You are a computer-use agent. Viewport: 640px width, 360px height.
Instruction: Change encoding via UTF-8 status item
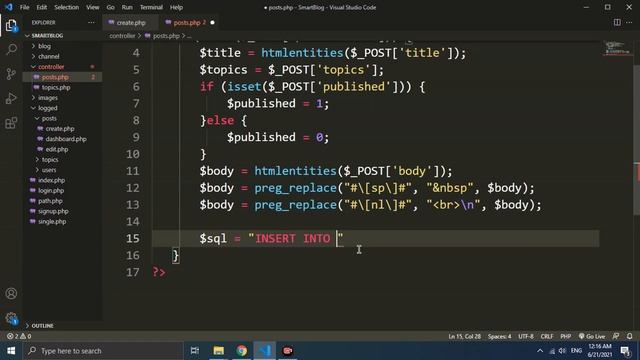tap(526, 336)
